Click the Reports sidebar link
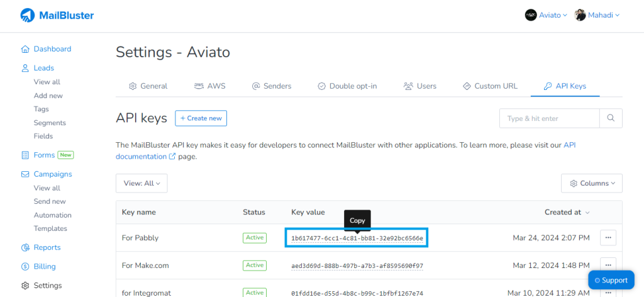The height and width of the screenshot is (297, 644). tap(47, 248)
